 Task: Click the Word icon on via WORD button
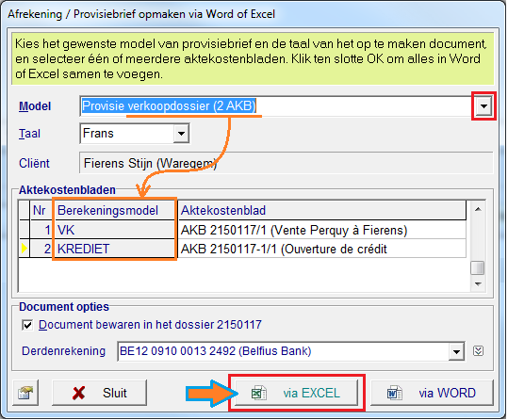pyautogui.click(x=395, y=393)
